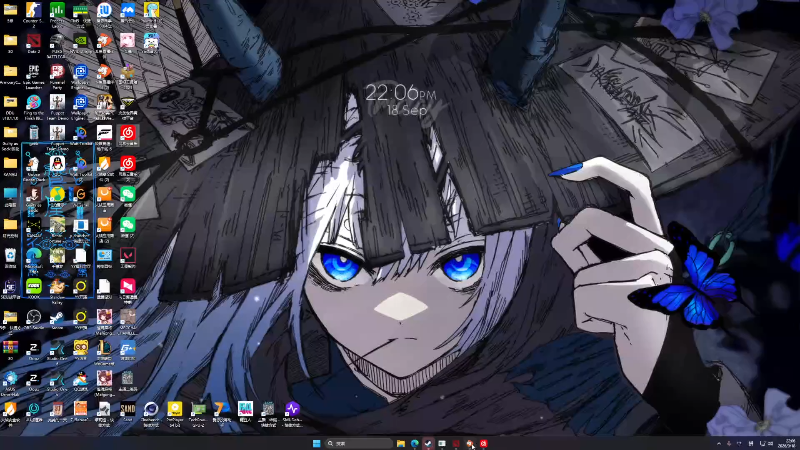Viewport: 800px width, 450px height.
Task: Click the Windows Start button
Action: [316, 443]
